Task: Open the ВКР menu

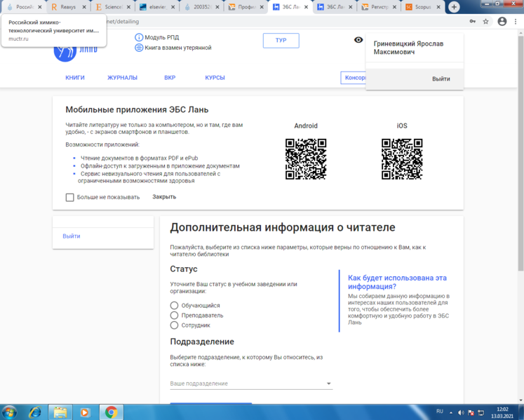Action: (x=170, y=78)
